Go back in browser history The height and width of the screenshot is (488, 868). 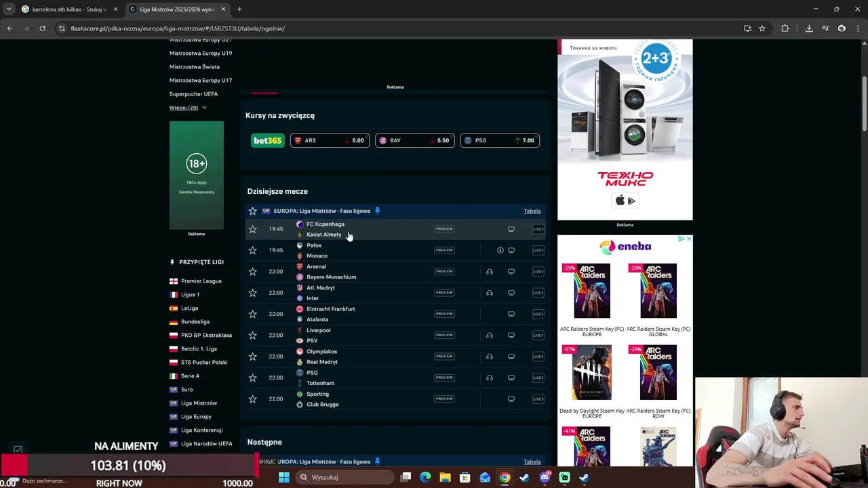coord(9,28)
